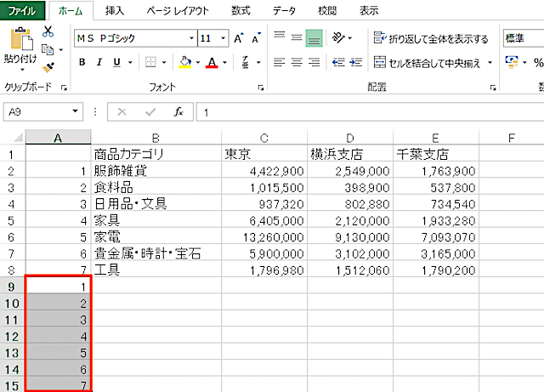Click セルを結合して中央揃え merge button
Viewport: 544px width, 392px height.
pyautogui.click(x=428, y=63)
